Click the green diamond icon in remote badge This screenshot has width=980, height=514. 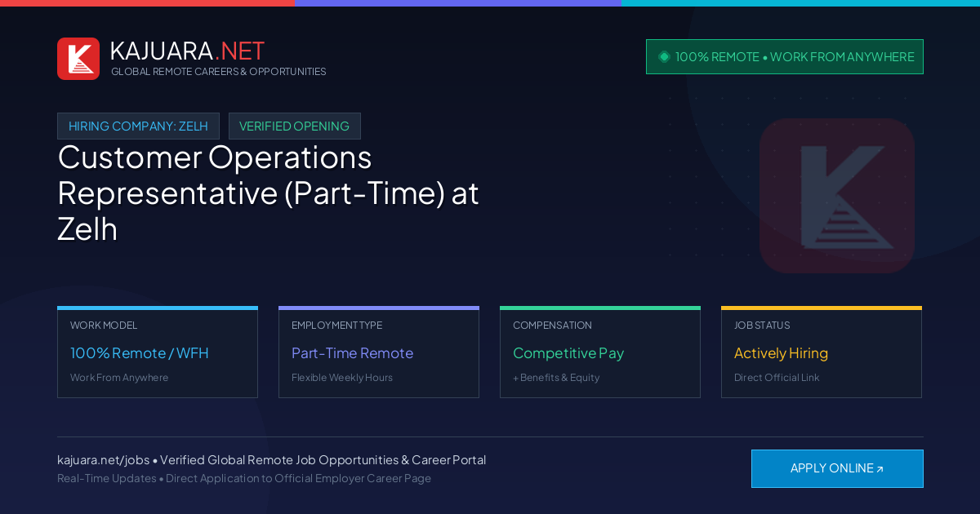(x=664, y=57)
